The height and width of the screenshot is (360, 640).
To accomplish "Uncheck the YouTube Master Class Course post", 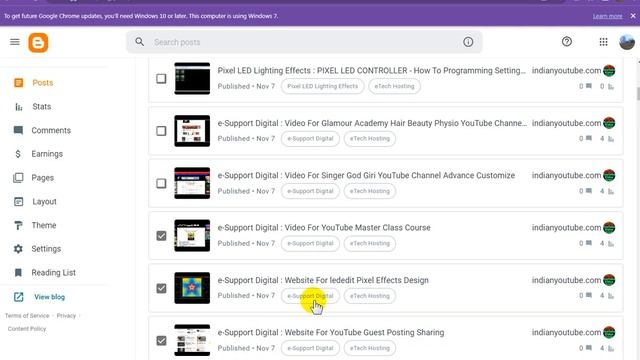I will click(x=161, y=236).
